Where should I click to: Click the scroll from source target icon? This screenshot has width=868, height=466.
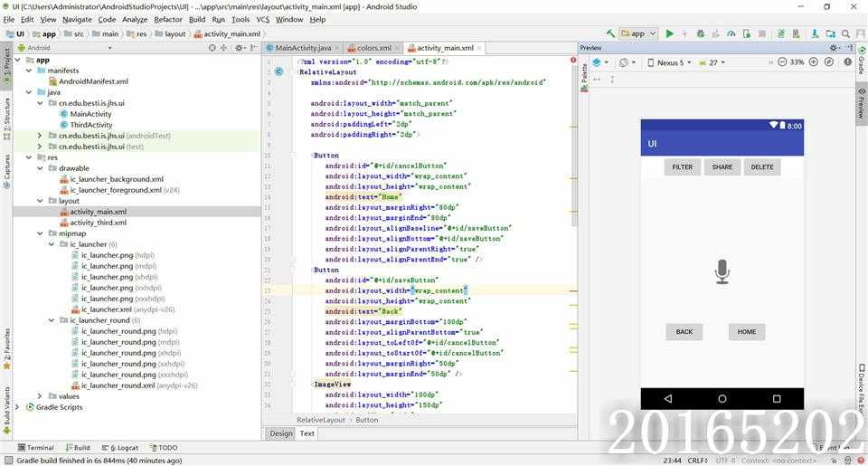tap(212, 48)
